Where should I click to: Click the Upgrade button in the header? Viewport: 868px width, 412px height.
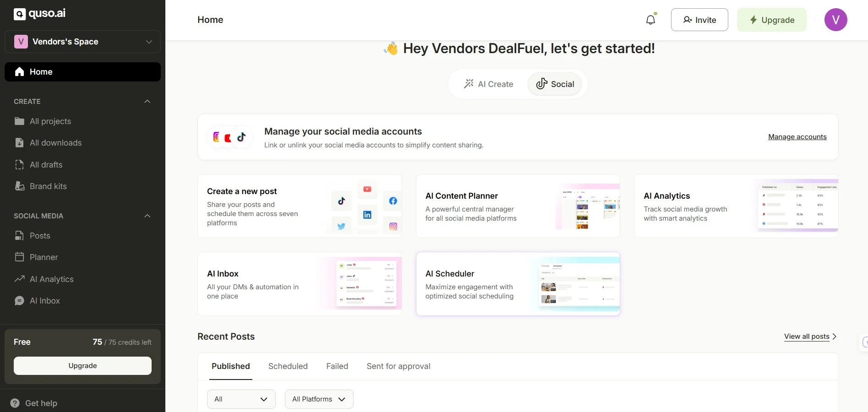[x=771, y=20]
